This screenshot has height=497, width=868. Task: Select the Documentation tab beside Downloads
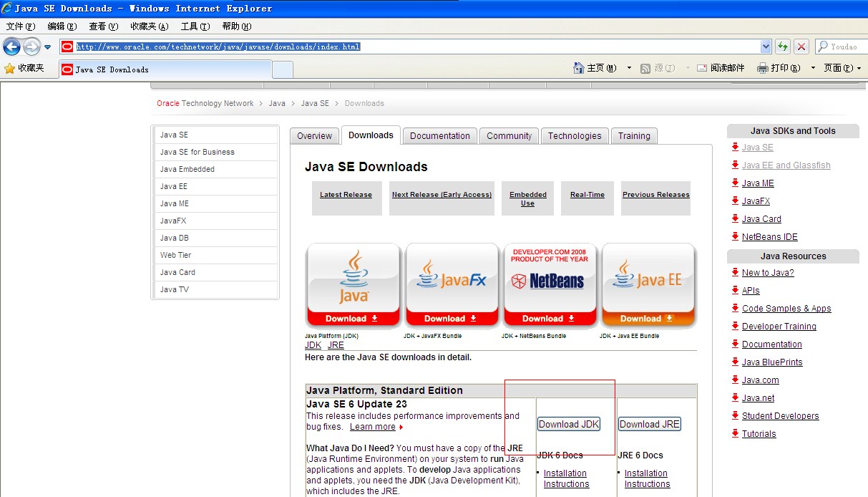(440, 136)
